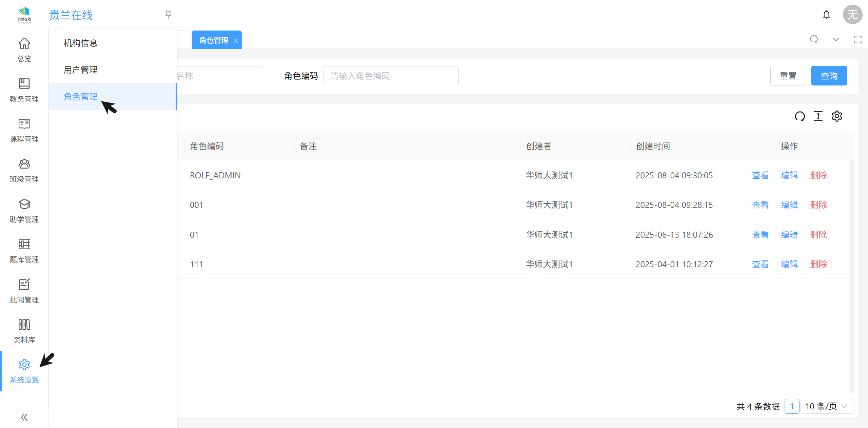This screenshot has height=428, width=868.
Task: Click 删除 for ROLE_ADMIN row
Action: tap(818, 175)
